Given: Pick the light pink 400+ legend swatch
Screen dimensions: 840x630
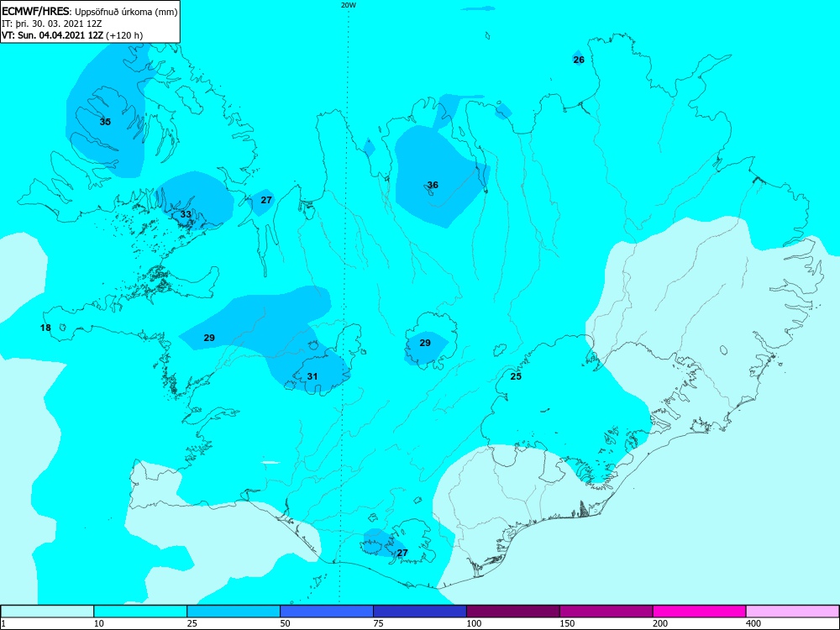Looking at the screenshot, I should tap(793, 612).
